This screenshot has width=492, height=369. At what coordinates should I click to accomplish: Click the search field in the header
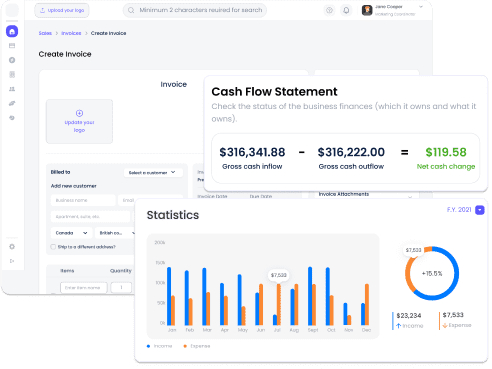point(195,10)
